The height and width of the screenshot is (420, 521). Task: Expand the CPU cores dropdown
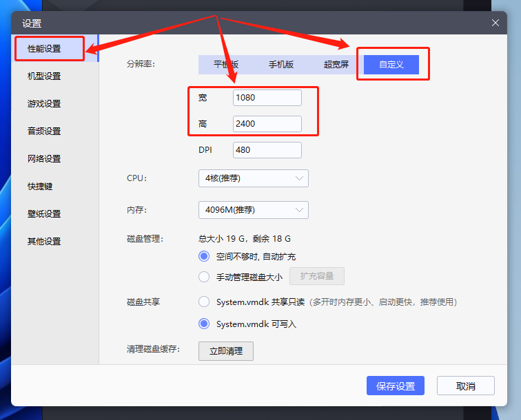253,178
